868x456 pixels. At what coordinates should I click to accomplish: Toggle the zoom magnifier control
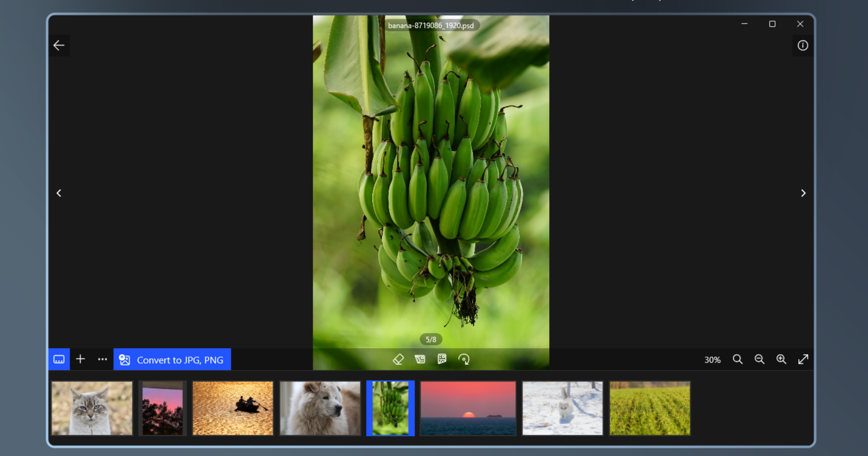pyautogui.click(x=738, y=359)
